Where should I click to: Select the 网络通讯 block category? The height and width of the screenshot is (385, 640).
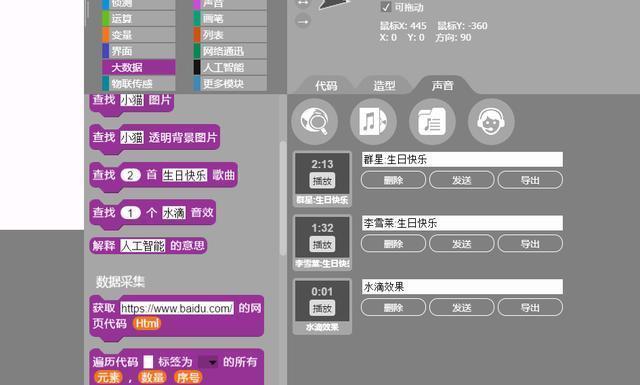pos(230,51)
